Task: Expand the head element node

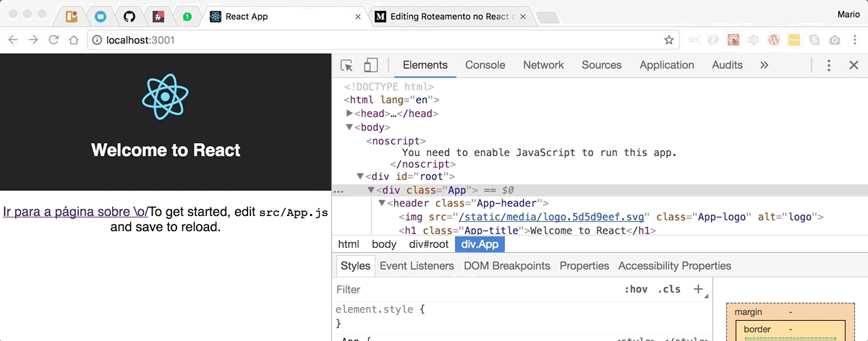Action: (x=350, y=113)
